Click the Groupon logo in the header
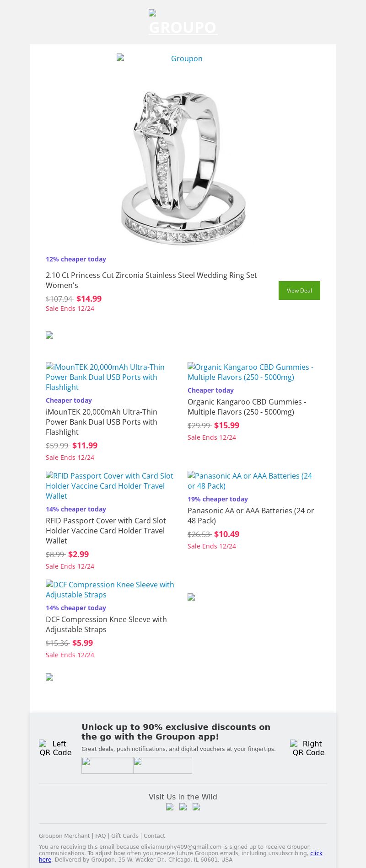The image size is (366, 868). (183, 23)
